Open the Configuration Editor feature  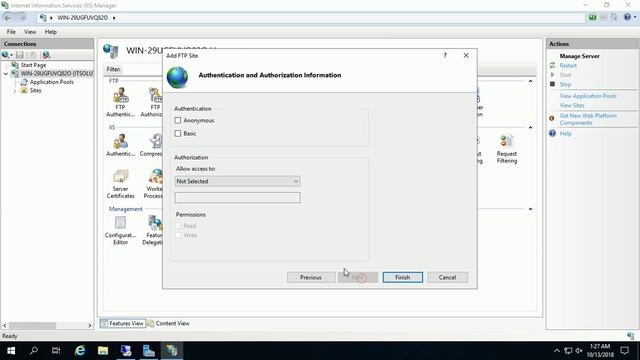(x=120, y=231)
